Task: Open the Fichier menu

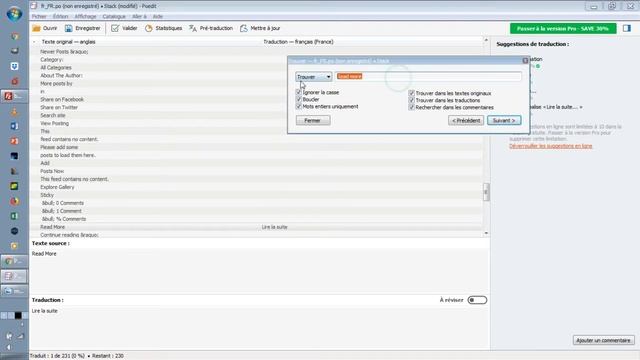Action: point(39,16)
